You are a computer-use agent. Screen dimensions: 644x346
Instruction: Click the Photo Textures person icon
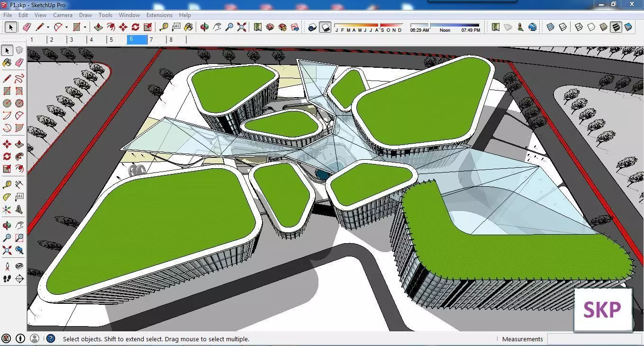point(520,27)
